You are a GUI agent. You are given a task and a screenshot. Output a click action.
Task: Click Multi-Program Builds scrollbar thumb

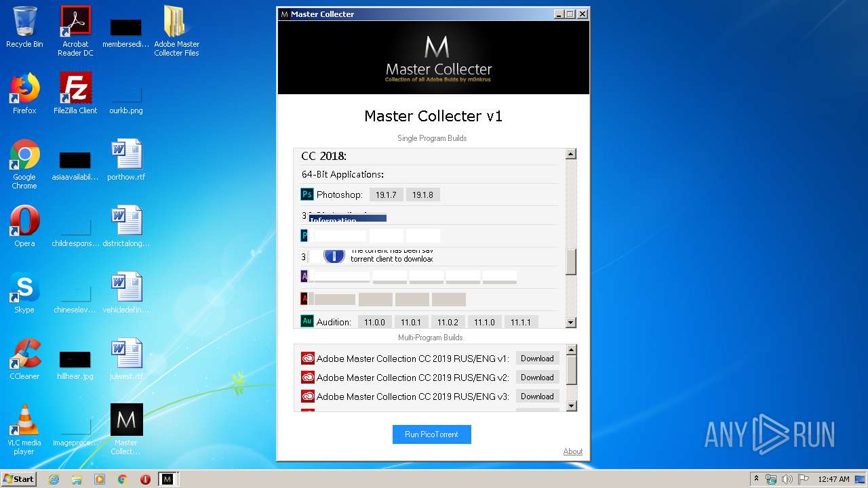572,369
